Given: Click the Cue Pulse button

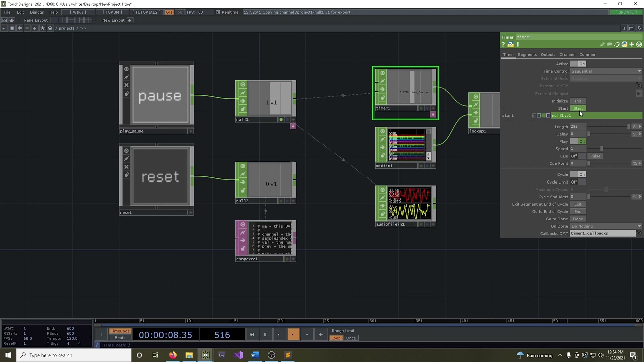Looking at the screenshot, I should tap(595, 156).
